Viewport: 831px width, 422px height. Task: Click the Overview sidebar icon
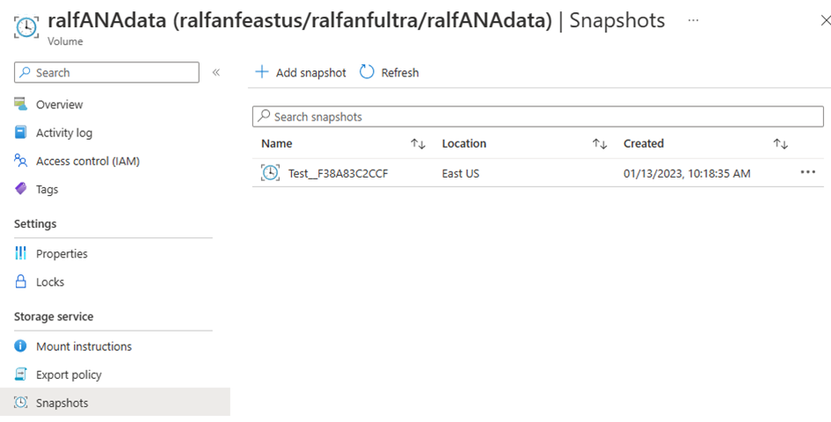[x=20, y=104]
